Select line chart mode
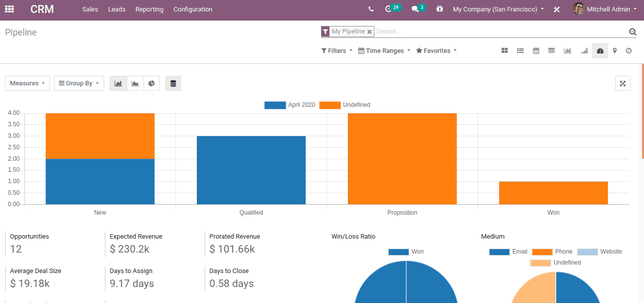The width and height of the screenshot is (644, 303). (135, 83)
